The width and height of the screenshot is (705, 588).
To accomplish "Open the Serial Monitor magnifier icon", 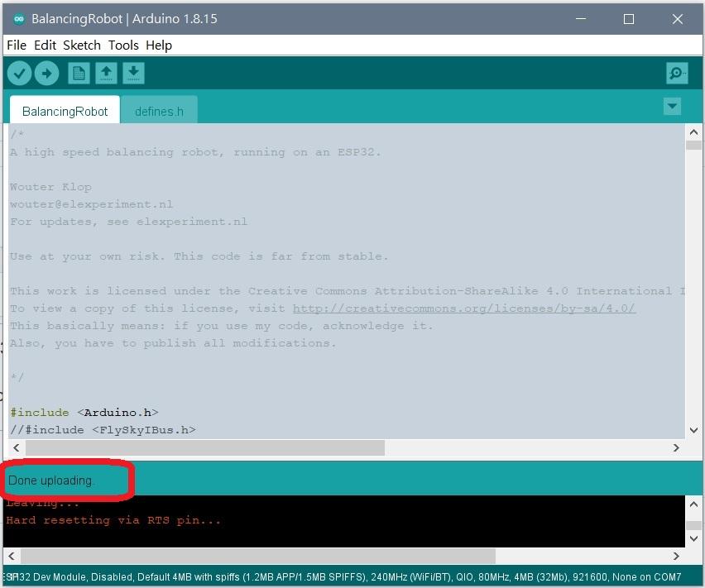I will click(677, 74).
